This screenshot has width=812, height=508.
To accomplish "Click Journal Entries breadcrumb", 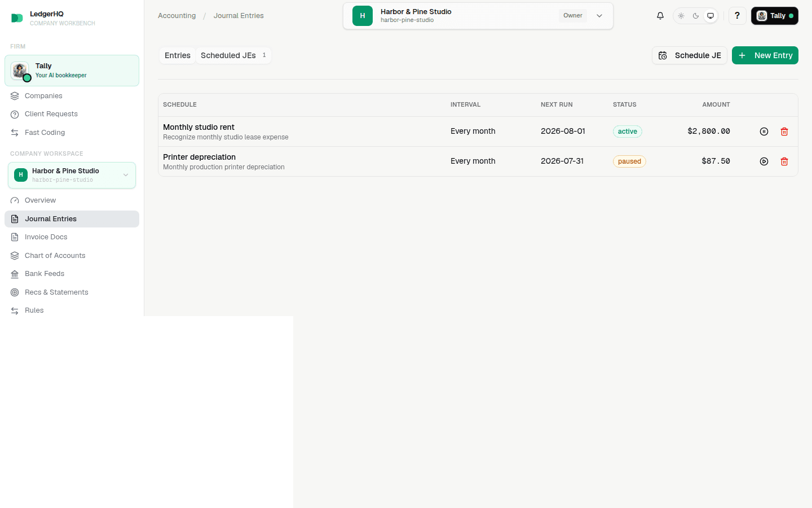I will [x=239, y=16].
